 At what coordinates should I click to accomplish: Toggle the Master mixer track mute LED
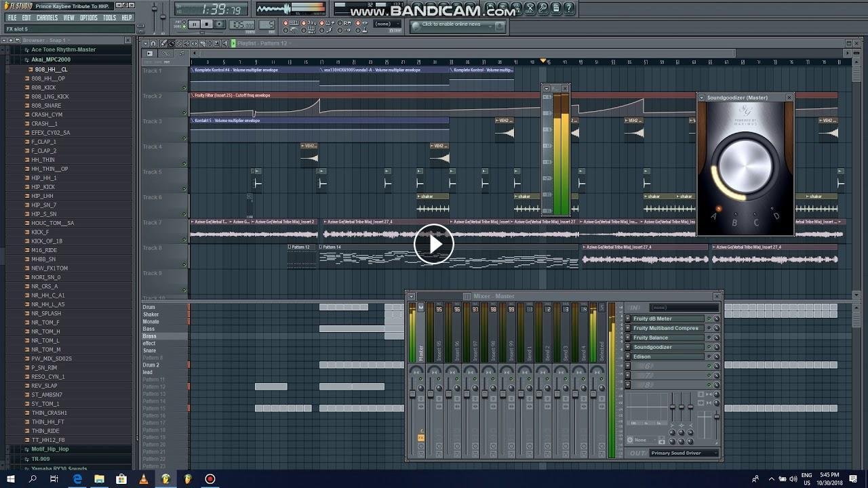(x=420, y=379)
